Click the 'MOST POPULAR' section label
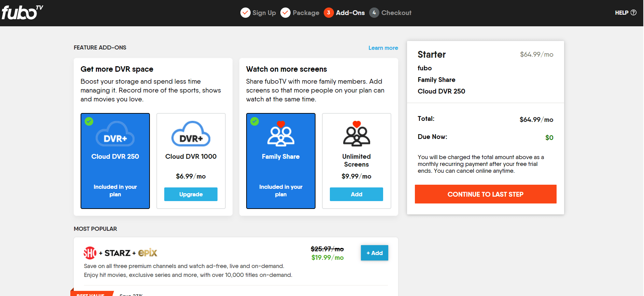 (x=95, y=229)
